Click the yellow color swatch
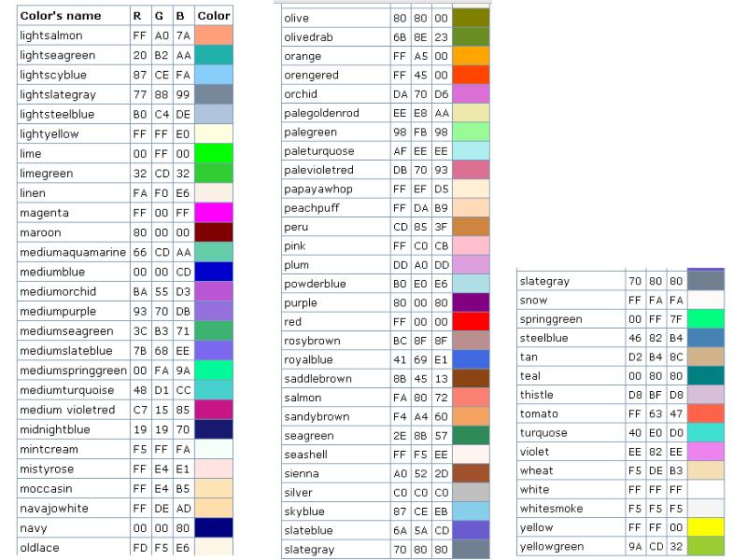 click(706, 527)
